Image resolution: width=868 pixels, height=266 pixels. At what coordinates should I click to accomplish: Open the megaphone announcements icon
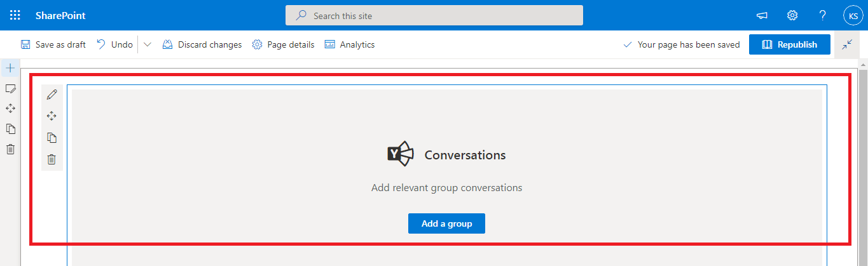(x=762, y=15)
